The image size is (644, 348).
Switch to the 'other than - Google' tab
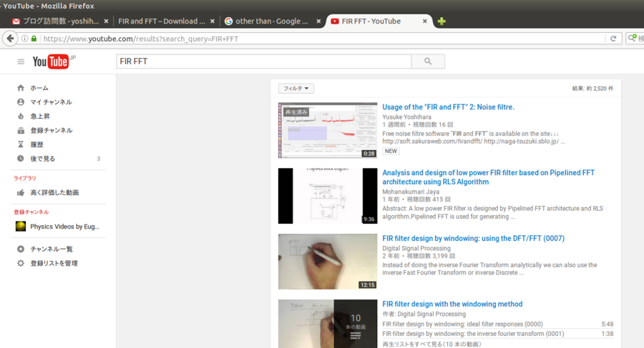point(272,21)
